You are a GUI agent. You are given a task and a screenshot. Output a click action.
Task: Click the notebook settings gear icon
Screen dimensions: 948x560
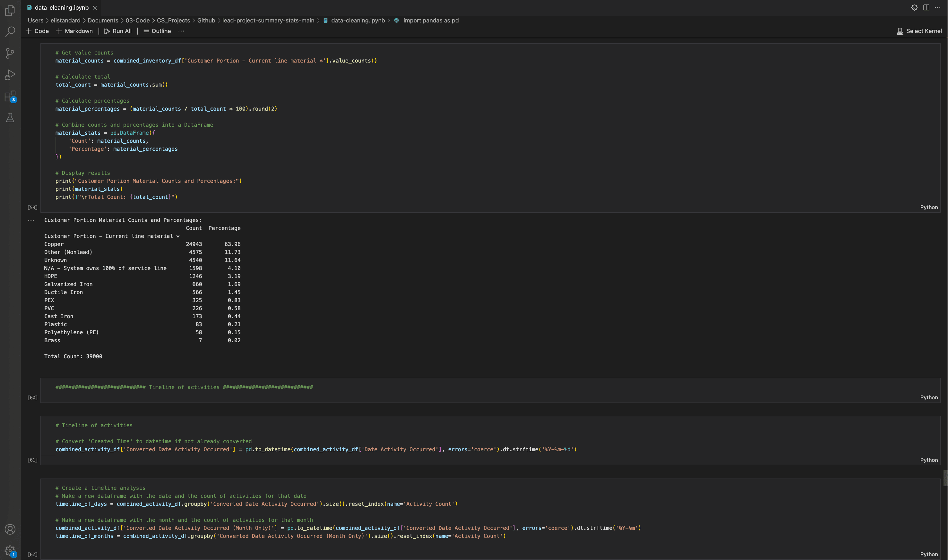914,8
